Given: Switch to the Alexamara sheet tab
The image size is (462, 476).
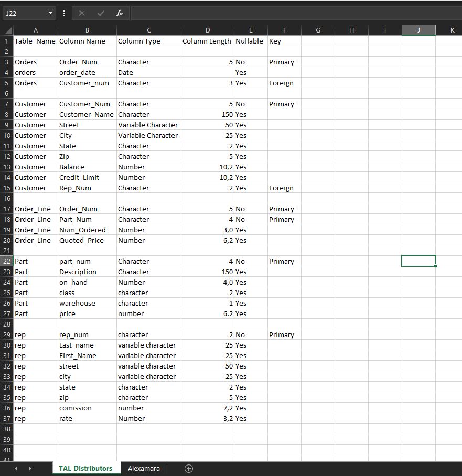Looking at the screenshot, I should (143, 468).
